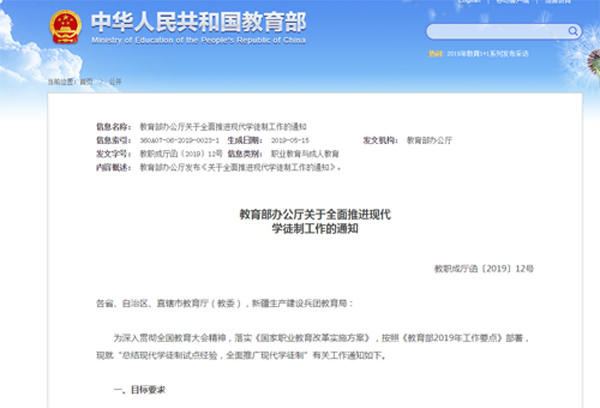Click the date value 2019-05-15
Image resolution: width=600 pixels, height=408 pixels.
(290, 140)
